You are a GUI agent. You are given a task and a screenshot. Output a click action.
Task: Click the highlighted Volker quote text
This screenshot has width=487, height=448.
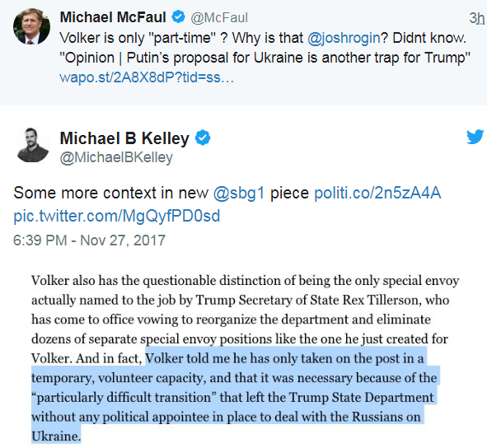(236, 397)
